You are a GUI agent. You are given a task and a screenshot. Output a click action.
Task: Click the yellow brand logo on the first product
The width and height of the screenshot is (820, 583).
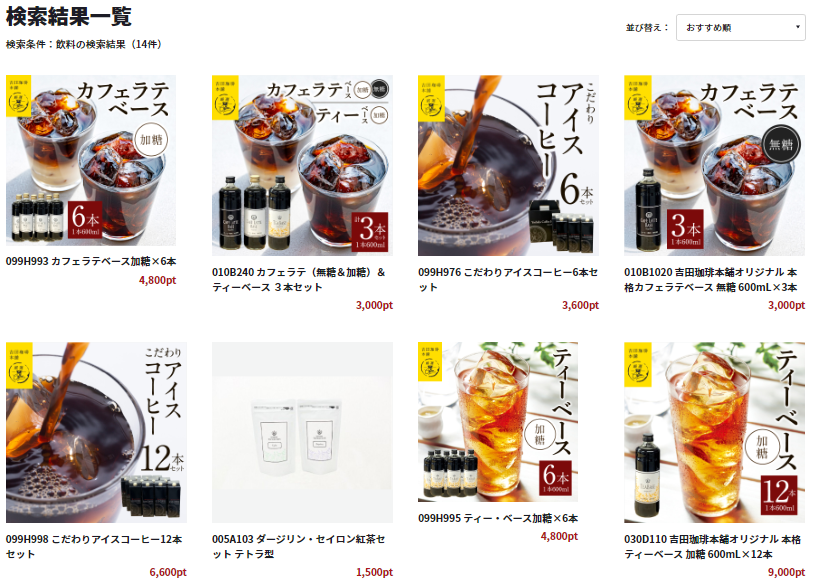click(19, 96)
